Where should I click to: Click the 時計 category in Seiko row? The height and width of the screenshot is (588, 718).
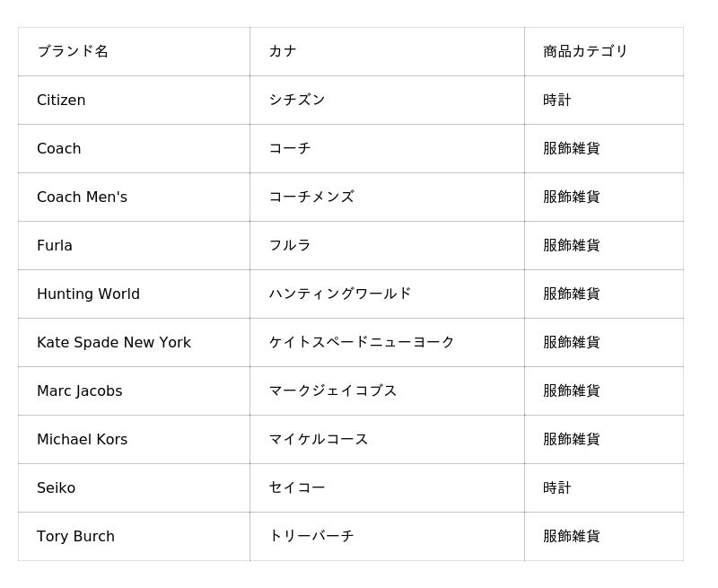point(557,487)
